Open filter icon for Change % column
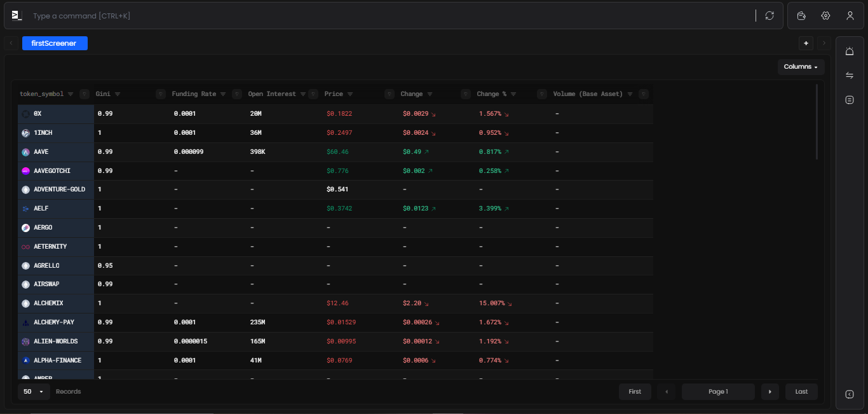 tap(542, 94)
